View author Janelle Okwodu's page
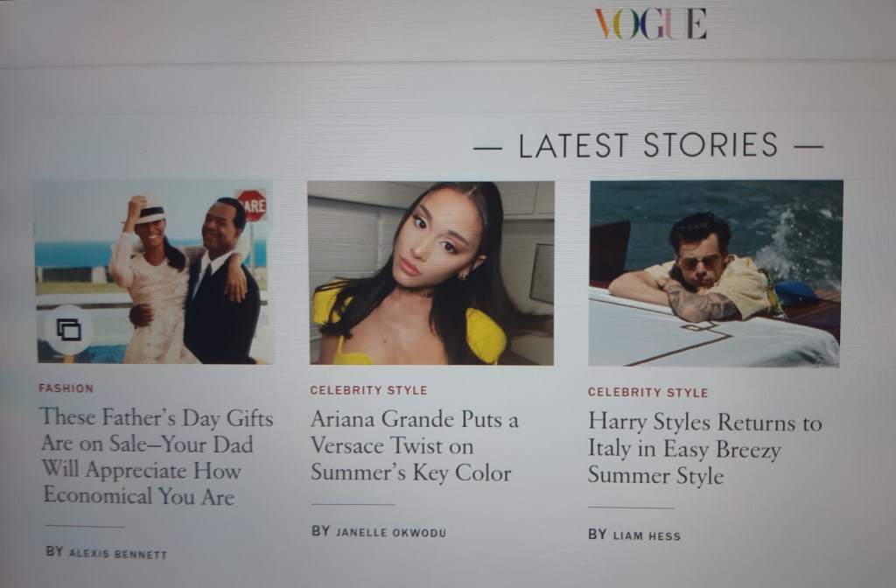 (x=391, y=533)
